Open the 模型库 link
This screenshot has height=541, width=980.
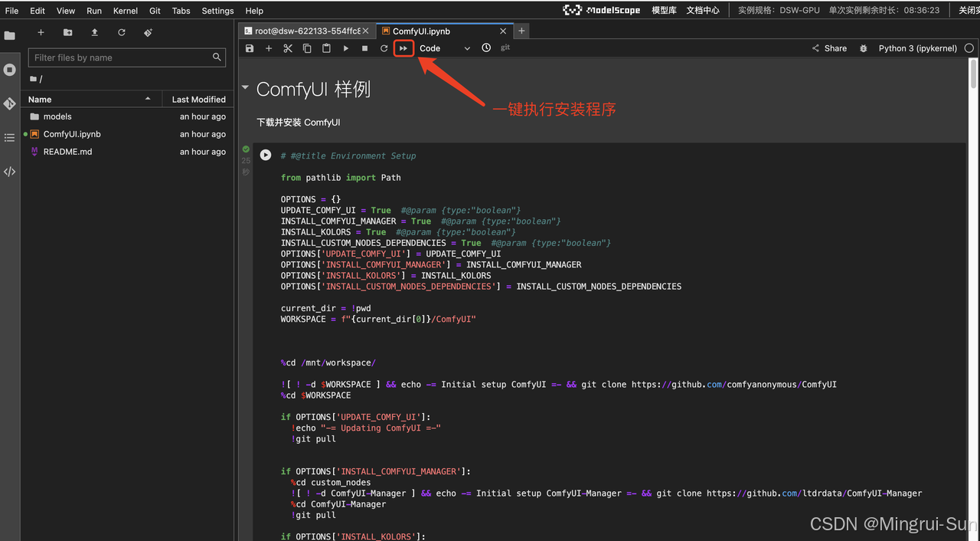664,10
